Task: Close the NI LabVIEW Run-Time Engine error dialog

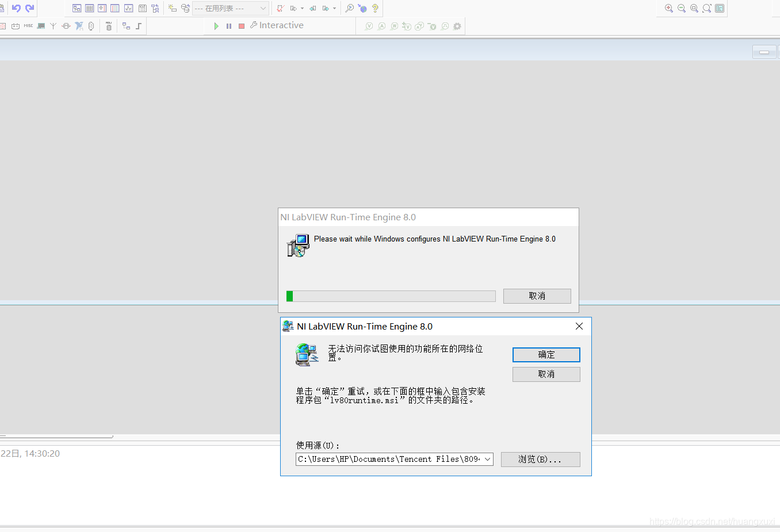Action: point(579,326)
